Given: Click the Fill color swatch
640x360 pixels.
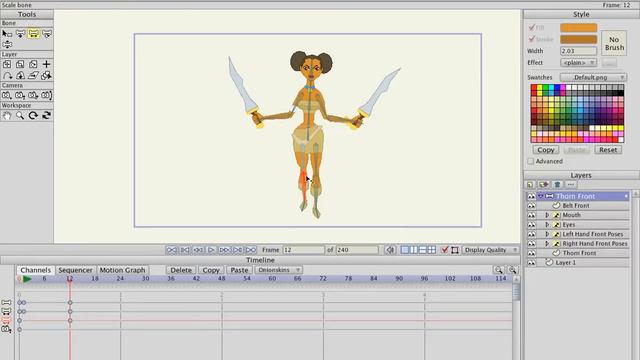Looking at the screenshot, I should point(578,27).
